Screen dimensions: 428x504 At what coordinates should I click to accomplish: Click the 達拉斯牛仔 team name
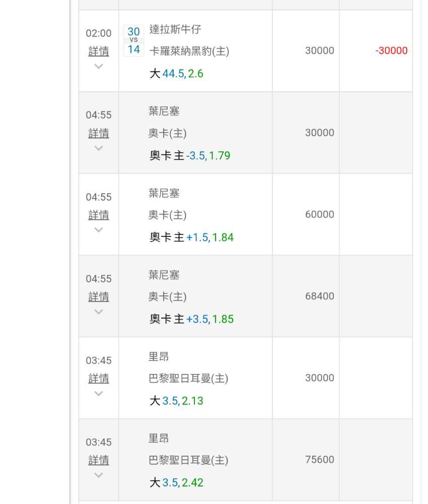point(175,29)
